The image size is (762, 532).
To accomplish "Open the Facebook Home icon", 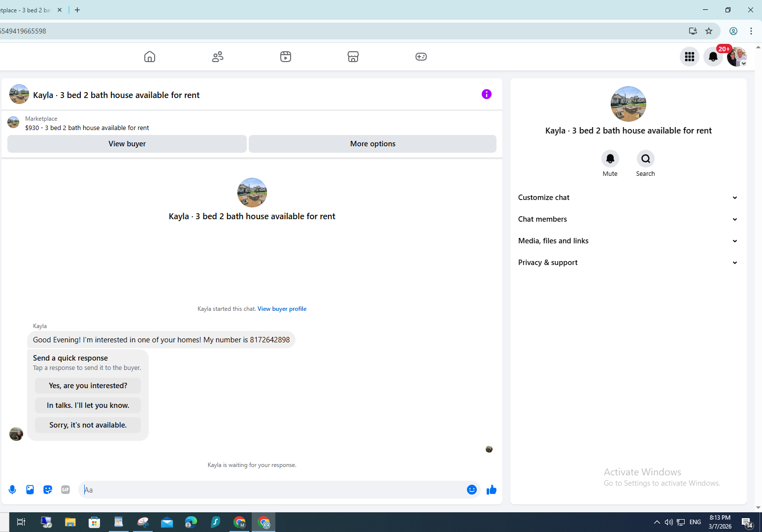I will [150, 57].
